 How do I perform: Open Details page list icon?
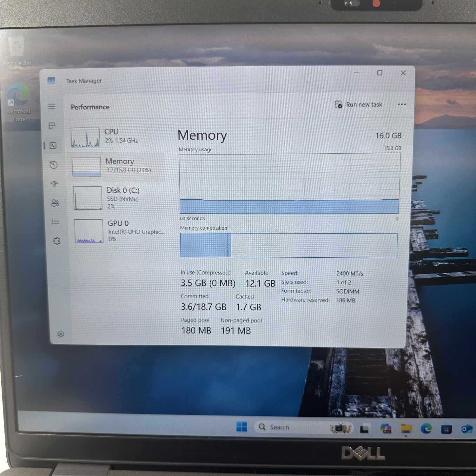click(x=56, y=222)
